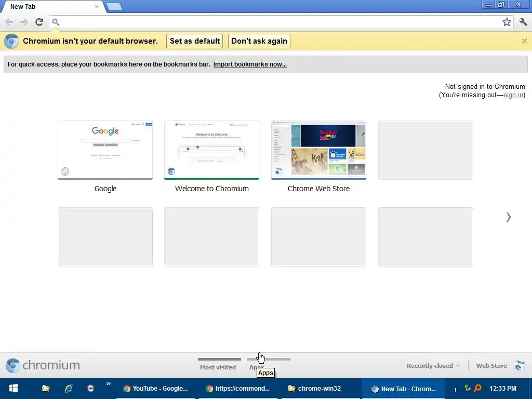The image size is (532, 399).
Task: Switch to the chrome-win32 folder taskbar window
Action: (320, 389)
